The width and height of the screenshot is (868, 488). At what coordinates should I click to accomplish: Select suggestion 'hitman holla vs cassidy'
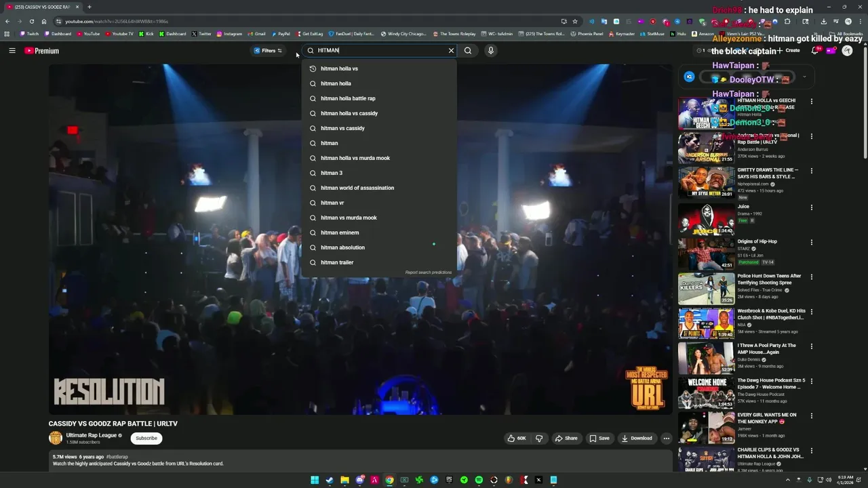(x=379, y=113)
